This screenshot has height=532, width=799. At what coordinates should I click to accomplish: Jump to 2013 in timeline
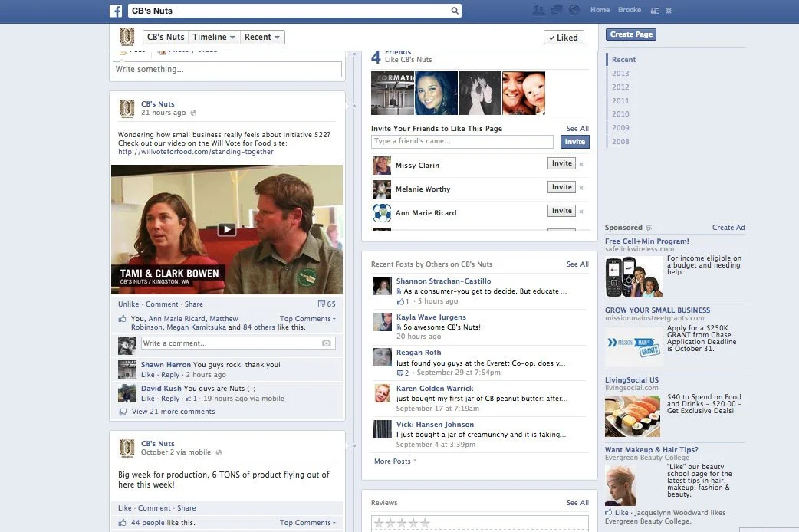click(x=620, y=74)
